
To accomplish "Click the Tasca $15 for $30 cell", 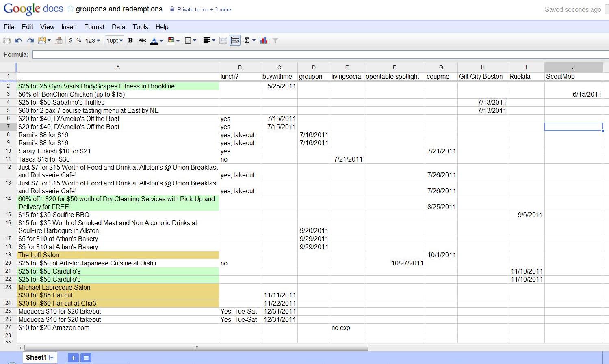I will [x=118, y=159].
